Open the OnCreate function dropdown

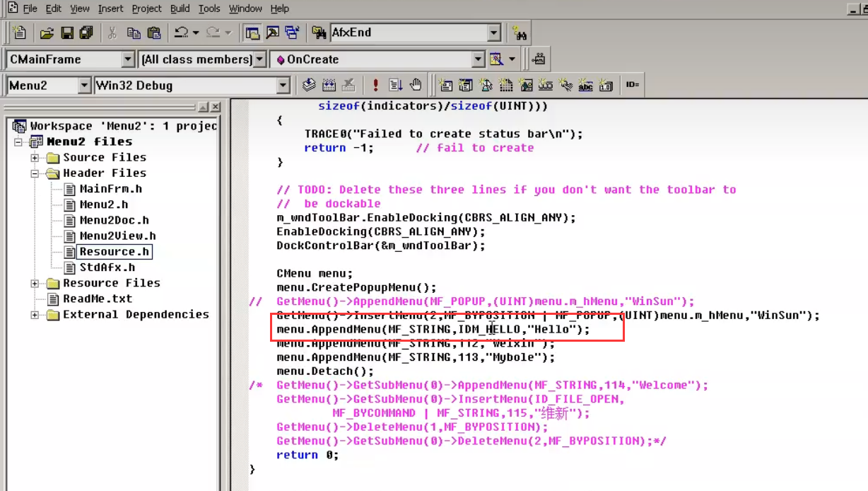pos(479,59)
